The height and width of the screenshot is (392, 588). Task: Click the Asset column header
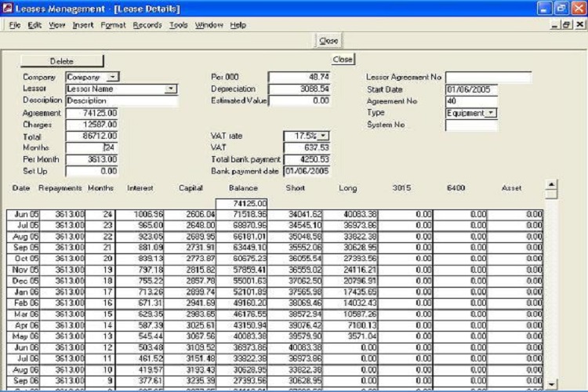511,188
